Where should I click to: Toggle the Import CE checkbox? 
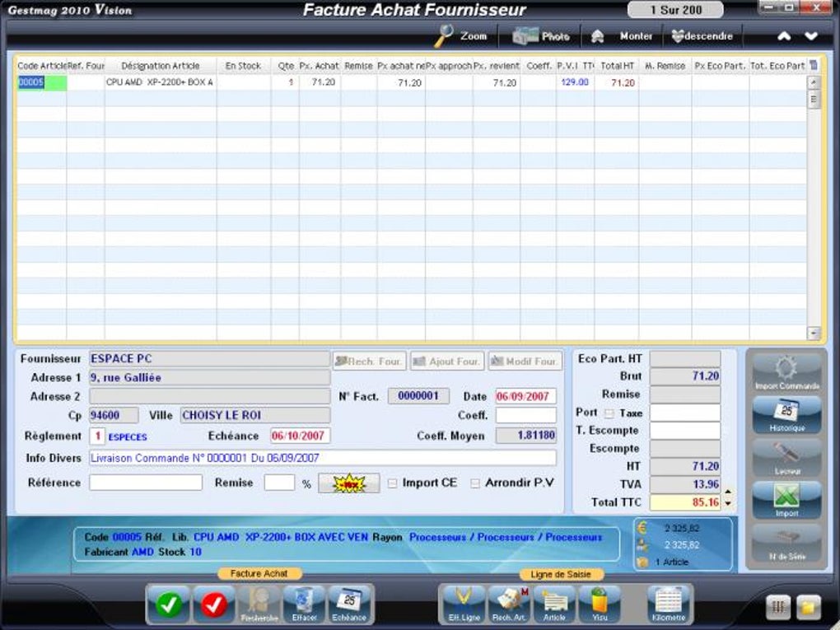coord(392,483)
